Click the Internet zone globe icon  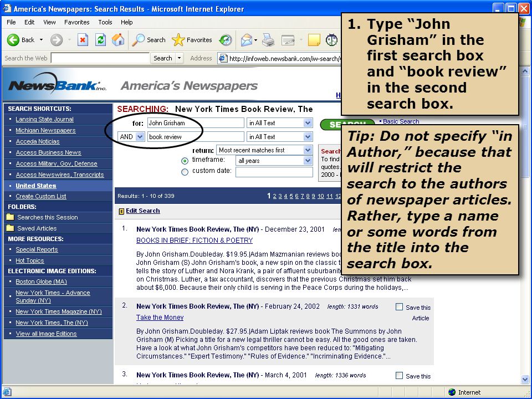tap(452, 392)
